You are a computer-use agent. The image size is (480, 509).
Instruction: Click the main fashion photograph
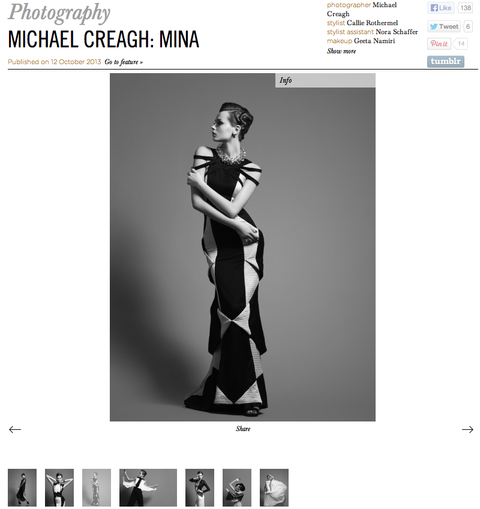coord(243,247)
